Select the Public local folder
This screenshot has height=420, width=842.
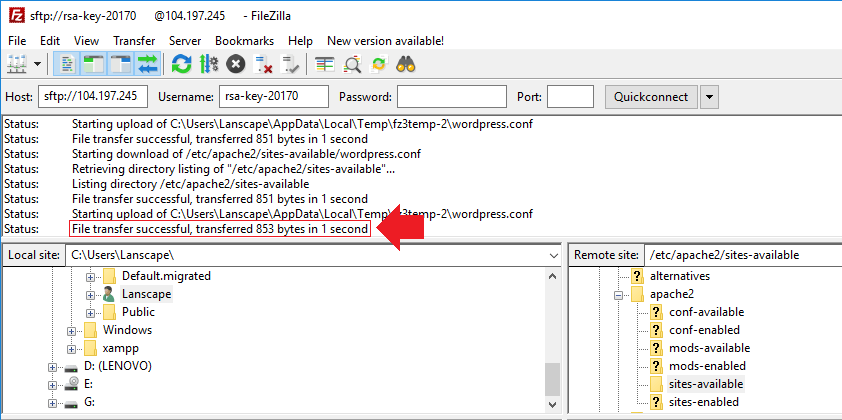[x=138, y=312]
